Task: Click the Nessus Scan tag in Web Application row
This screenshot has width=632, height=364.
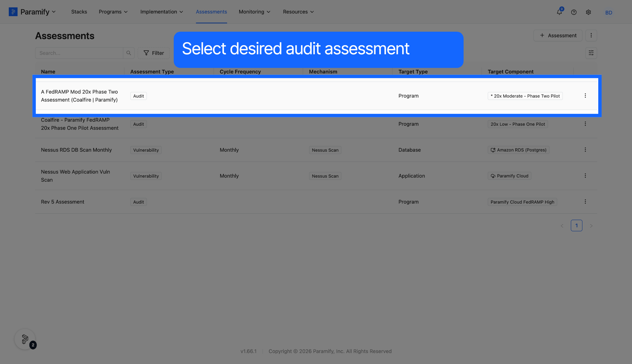Action: tap(325, 176)
